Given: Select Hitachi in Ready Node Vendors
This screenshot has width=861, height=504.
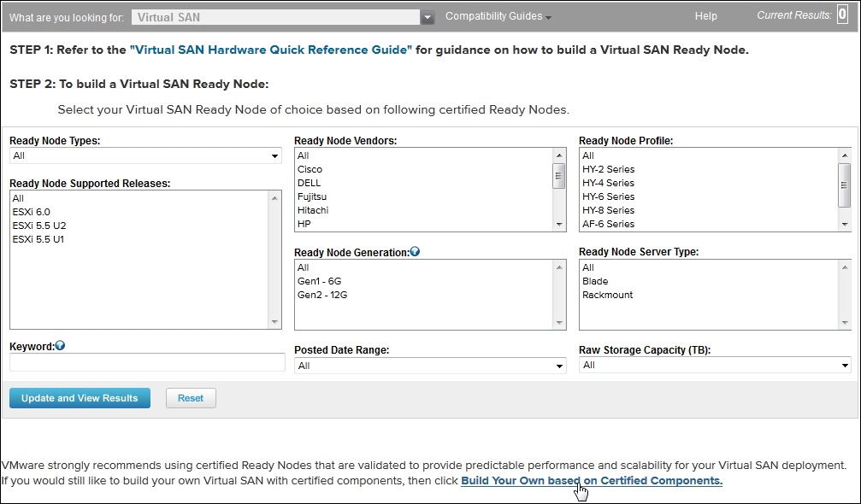Looking at the screenshot, I should tap(313, 211).
